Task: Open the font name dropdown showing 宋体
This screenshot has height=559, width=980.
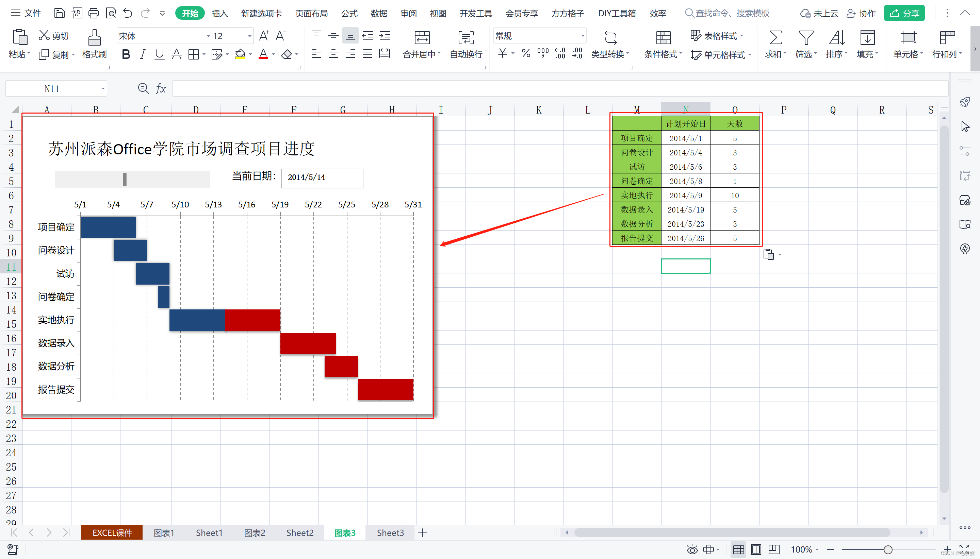Action: click(x=208, y=36)
